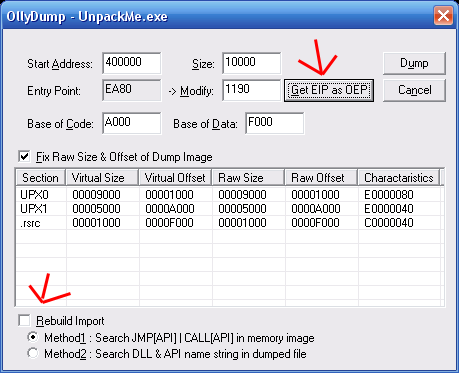Click the Virtual Size column header
459x373 pixels.
(102, 178)
